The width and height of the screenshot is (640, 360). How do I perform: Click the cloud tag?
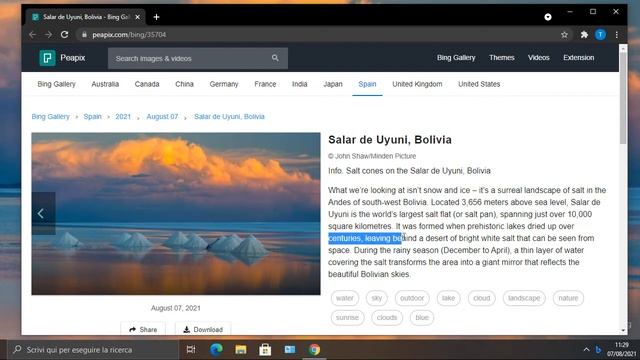click(x=482, y=298)
